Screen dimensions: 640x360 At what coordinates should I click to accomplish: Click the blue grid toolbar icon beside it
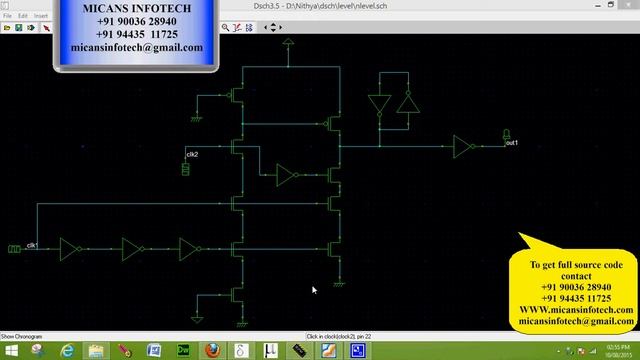coord(249,27)
